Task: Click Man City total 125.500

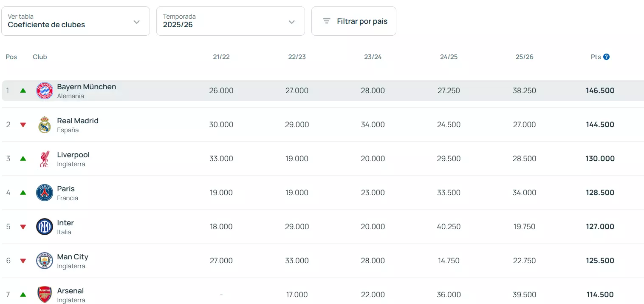Action: [x=600, y=261]
